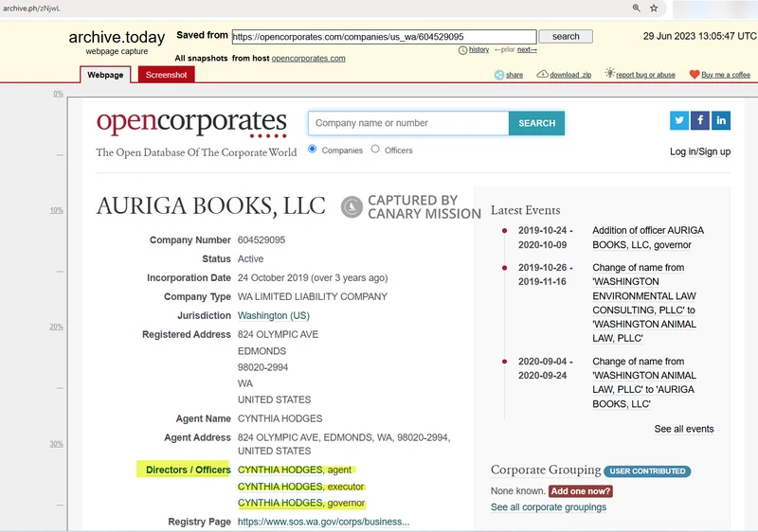758x532 pixels.
Task: Click the AURIGA BOOKS, LLC heading
Action: click(x=210, y=206)
